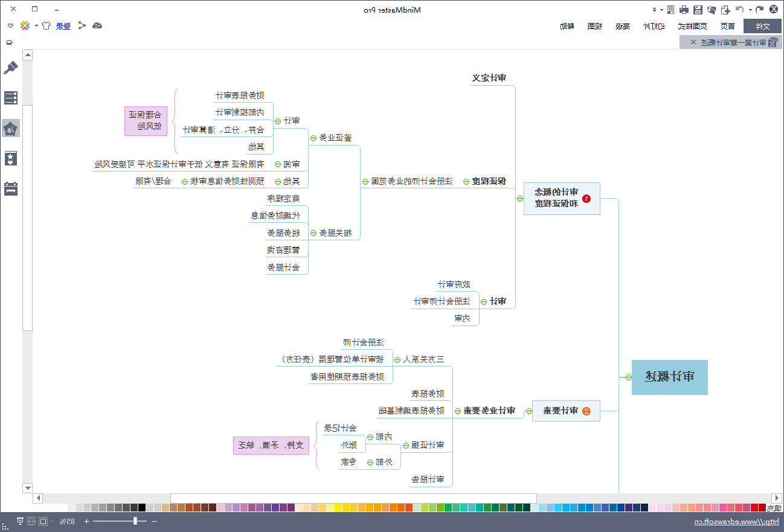This screenshot has height=532, width=784.
Task: Collapse the 鉴证业务 branch
Action: click(x=313, y=138)
